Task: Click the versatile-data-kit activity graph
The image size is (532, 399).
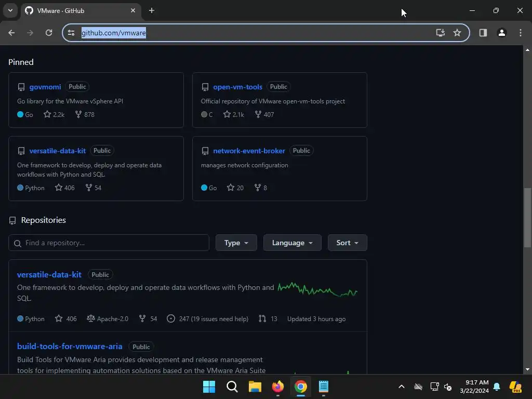Action: 317,289
